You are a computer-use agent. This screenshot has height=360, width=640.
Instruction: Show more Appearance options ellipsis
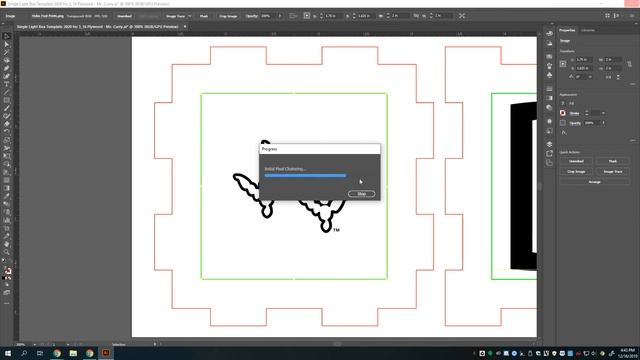click(632, 140)
